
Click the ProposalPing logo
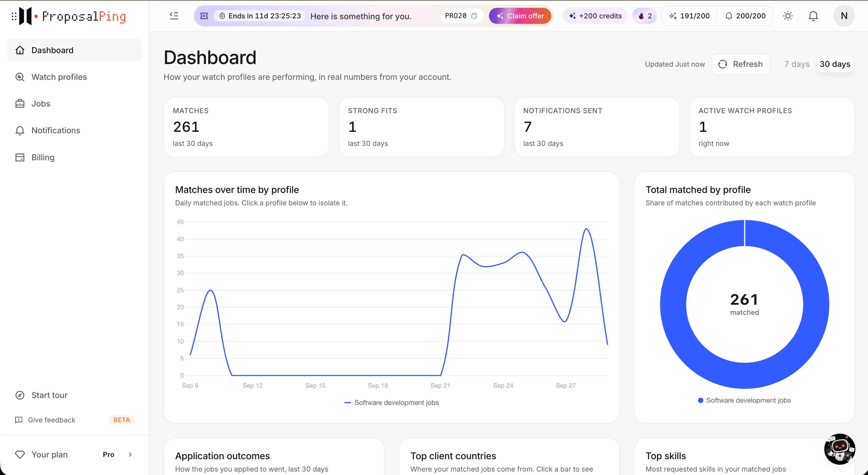point(69,16)
